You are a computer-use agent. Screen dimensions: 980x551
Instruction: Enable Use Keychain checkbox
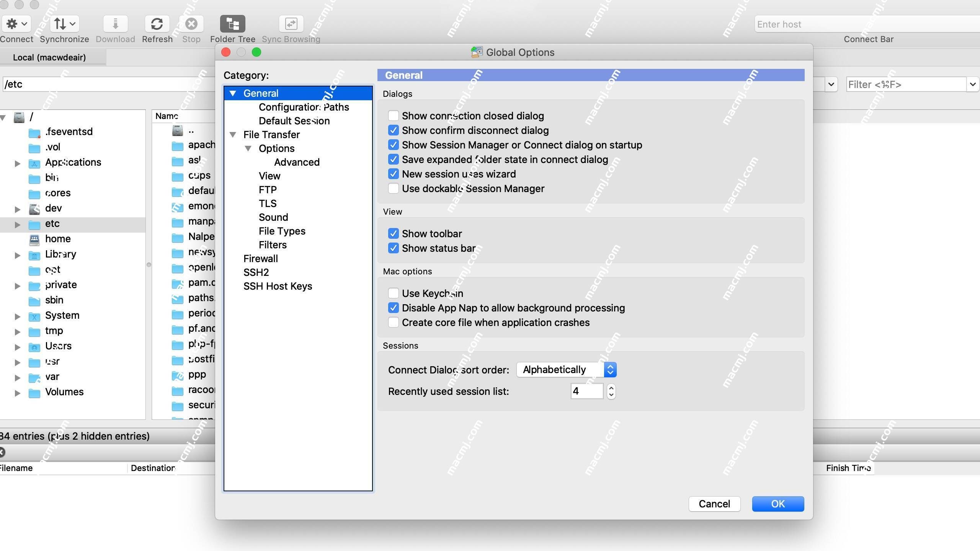tap(393, 293)
